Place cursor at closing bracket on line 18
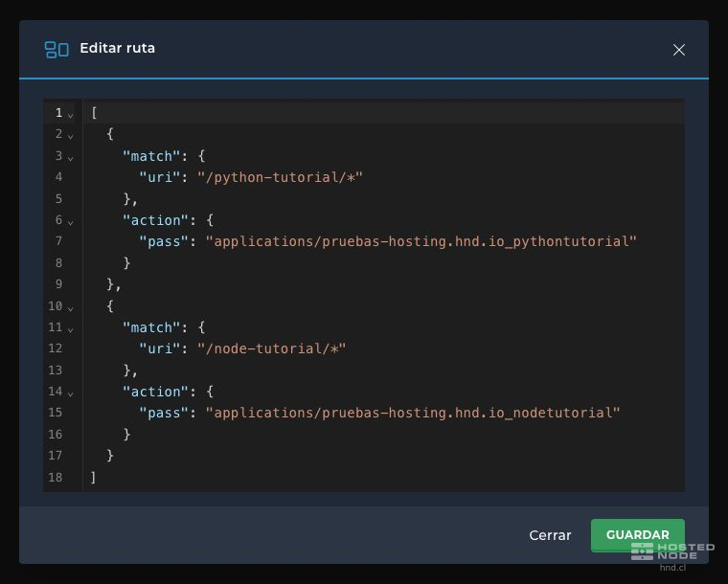Screen dimensions: 728x584 click(x=93, y=477)
